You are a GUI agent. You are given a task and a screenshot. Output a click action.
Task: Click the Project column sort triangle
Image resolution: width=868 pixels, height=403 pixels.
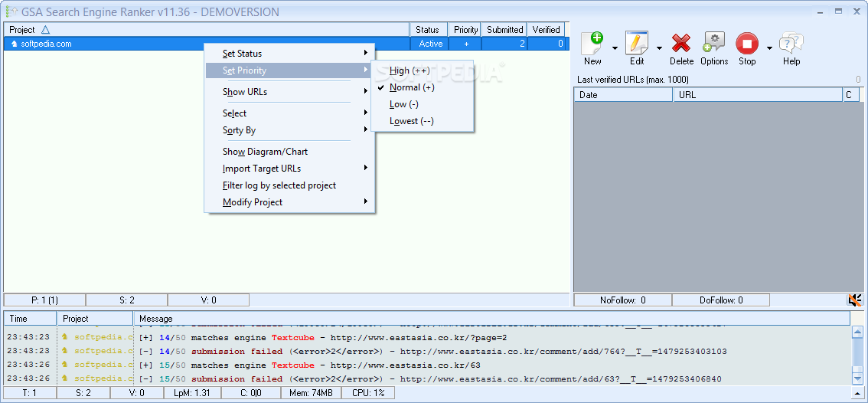(45, 30)
